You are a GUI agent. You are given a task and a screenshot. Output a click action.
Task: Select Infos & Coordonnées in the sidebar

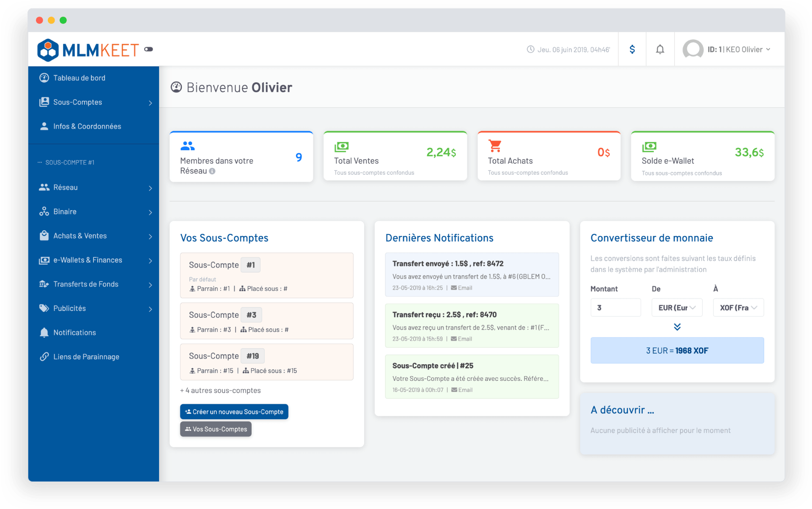(x=87, y=126)
